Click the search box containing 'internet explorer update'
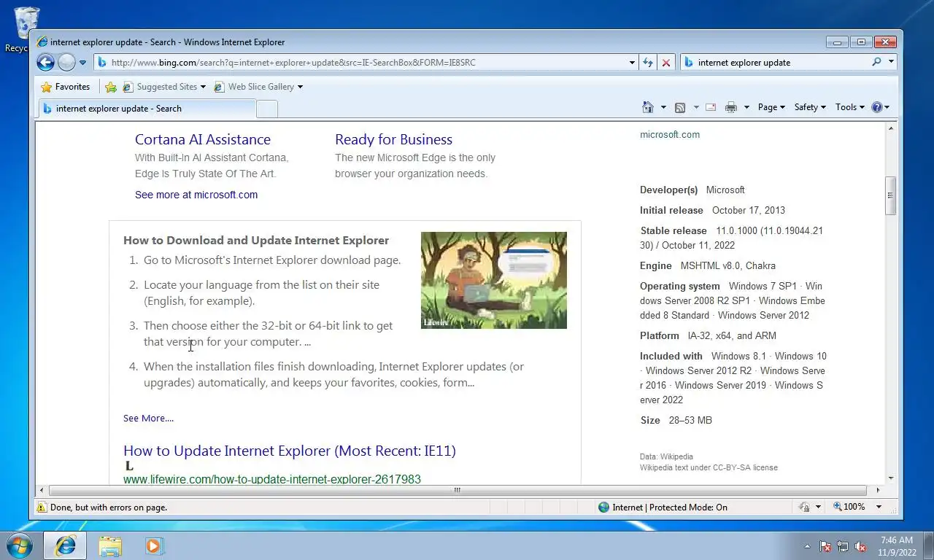Image resolution: width=934 pixels, height=560 pixels. [775, 63]
